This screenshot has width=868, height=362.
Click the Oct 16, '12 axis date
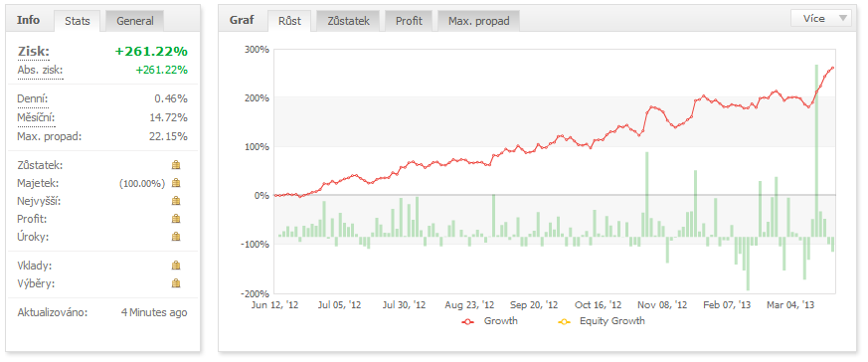click(598, 305)
